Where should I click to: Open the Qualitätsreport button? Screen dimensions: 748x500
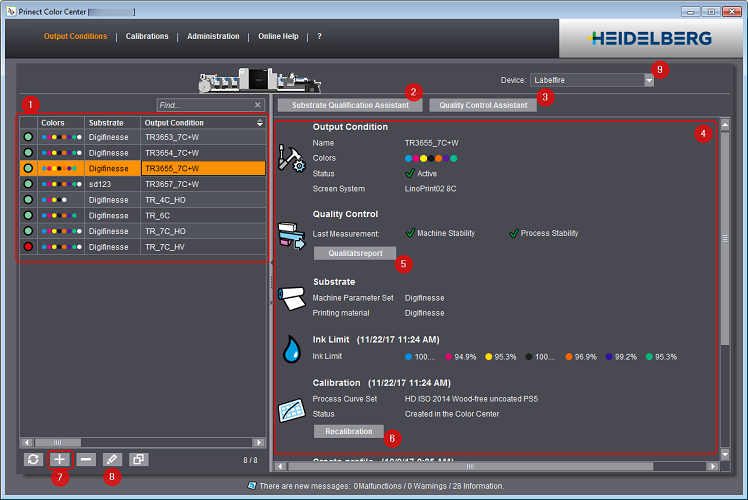pos(355,253)
